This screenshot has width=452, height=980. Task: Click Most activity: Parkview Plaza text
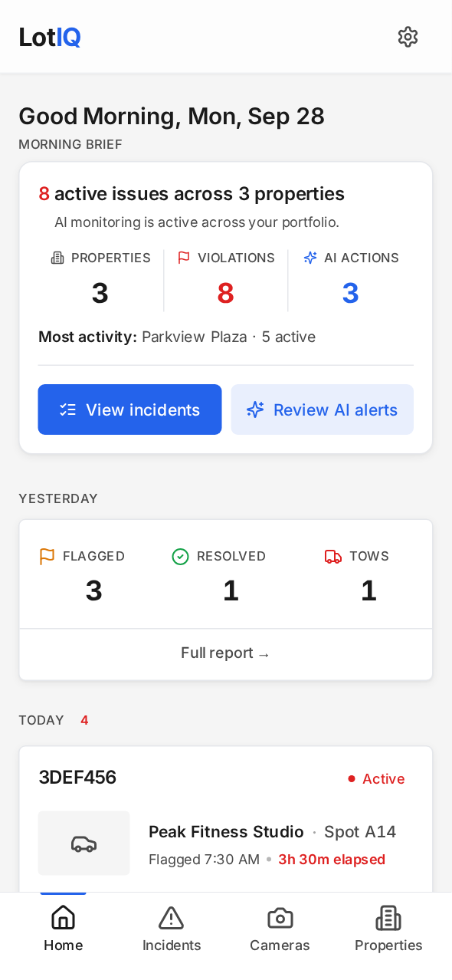tap(177, 337)
